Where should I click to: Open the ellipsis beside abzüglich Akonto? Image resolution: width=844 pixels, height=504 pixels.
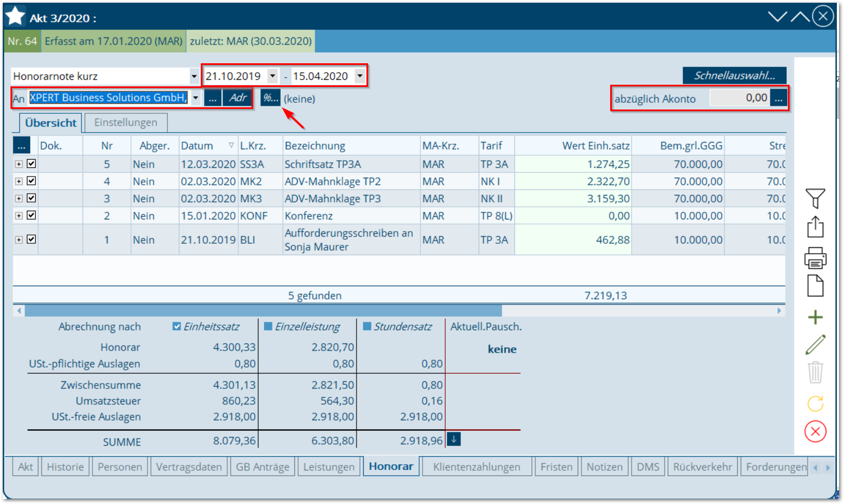[778, 98]
